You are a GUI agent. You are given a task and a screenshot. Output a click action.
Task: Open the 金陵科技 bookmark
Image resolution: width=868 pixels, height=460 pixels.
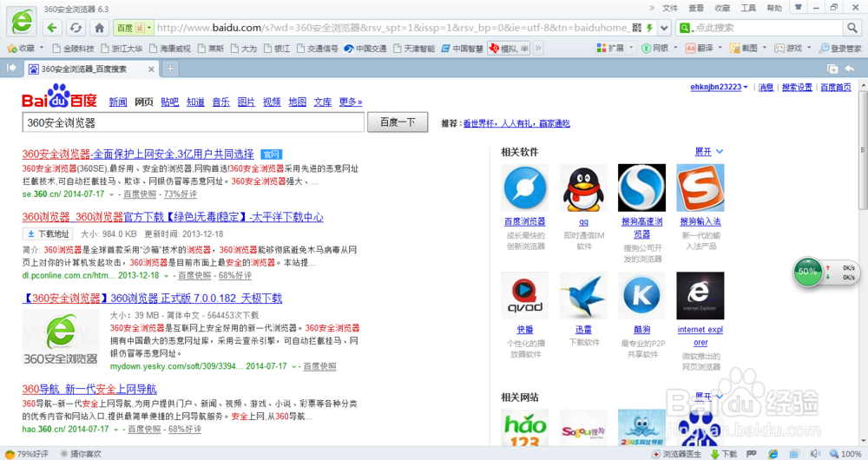[x=73, y=49]
